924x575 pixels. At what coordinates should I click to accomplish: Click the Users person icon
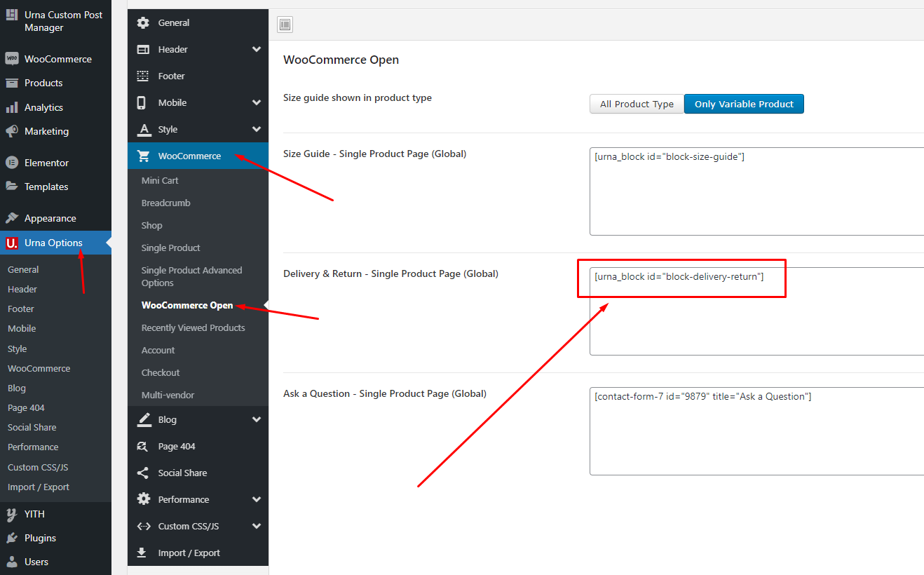[11, 562]
